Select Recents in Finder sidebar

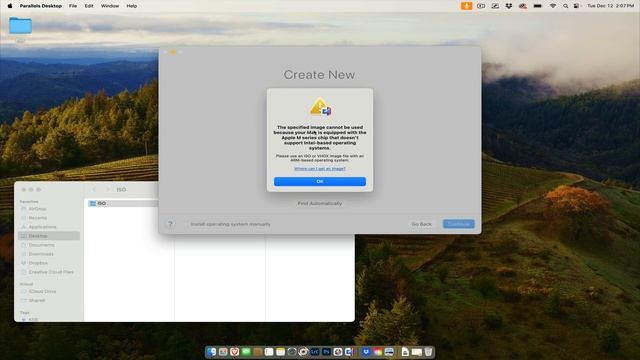point(38,218)
